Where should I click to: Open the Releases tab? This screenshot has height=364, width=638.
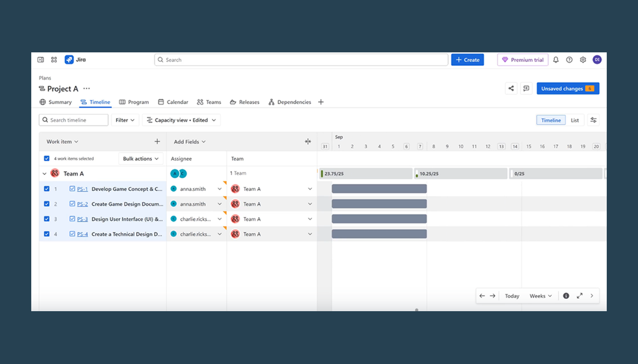245,102
